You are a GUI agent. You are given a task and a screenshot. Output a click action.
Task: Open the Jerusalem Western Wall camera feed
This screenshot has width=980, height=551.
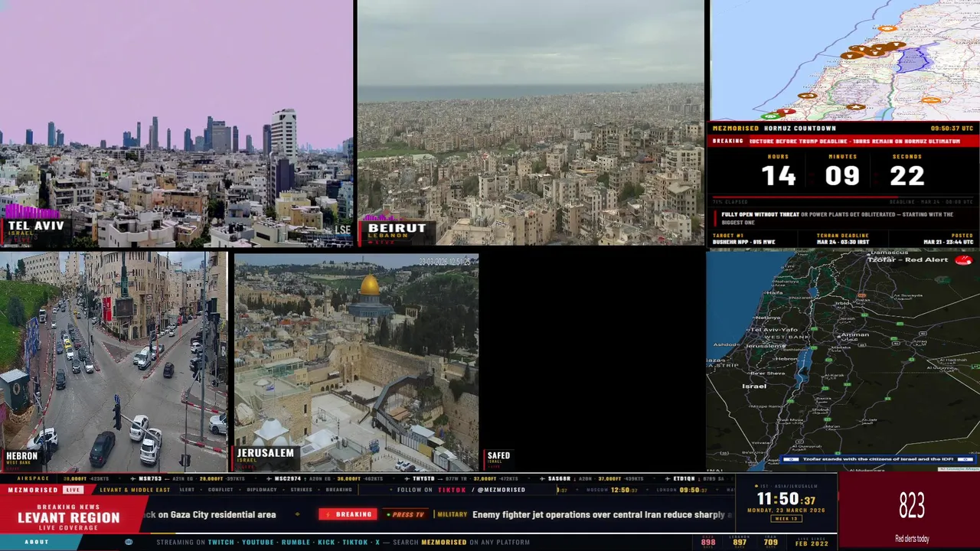[x=356, y=363]
